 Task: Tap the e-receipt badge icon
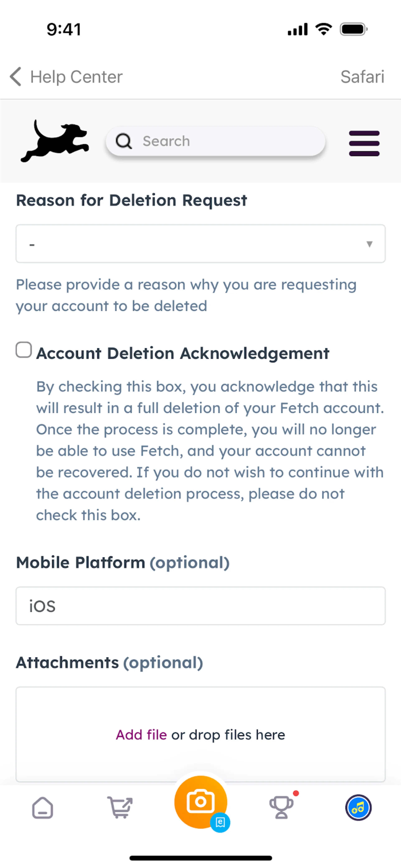(220, 822)
